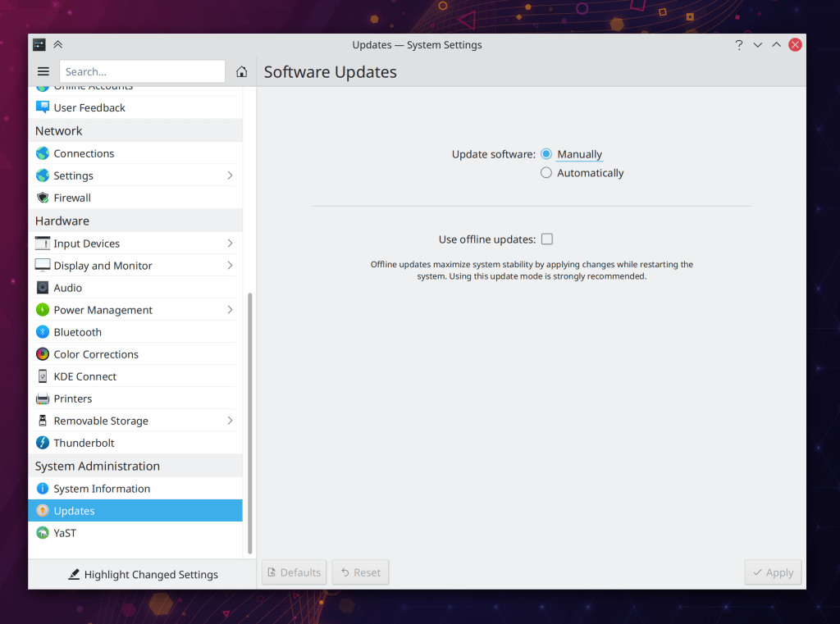Open KDE Connect settings

[x=85, y=376]
